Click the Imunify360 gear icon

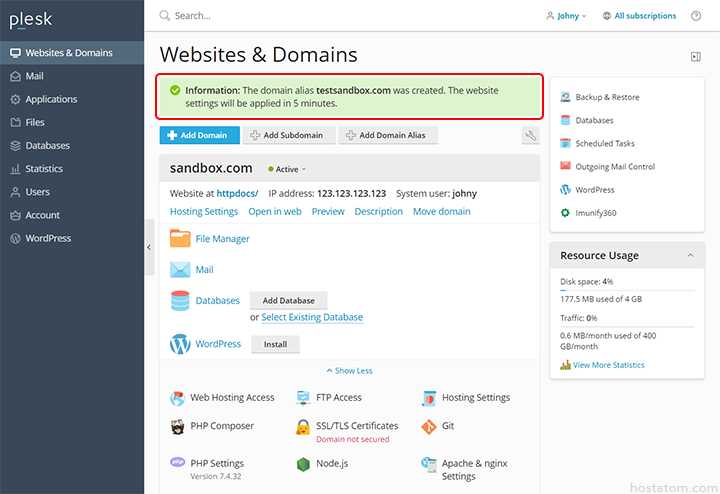coord(565,213)
